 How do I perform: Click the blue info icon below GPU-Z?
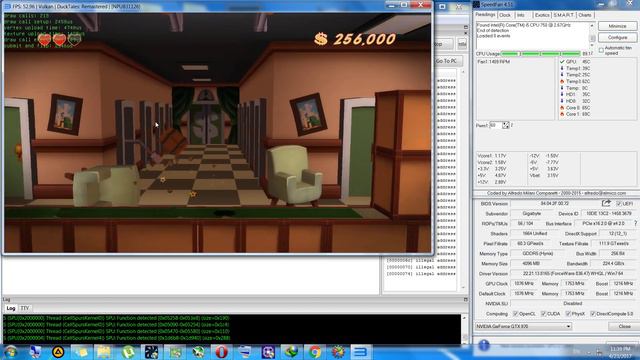coord(484,345)
